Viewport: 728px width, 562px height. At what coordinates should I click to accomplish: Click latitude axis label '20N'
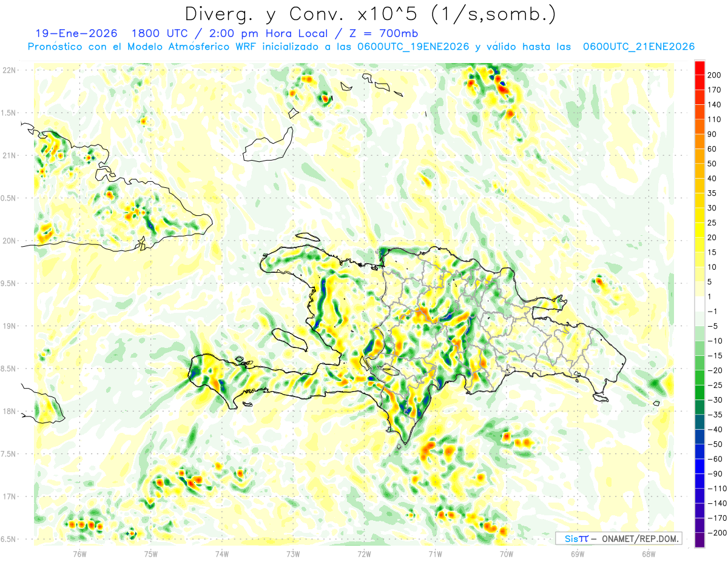click(9, 241)
